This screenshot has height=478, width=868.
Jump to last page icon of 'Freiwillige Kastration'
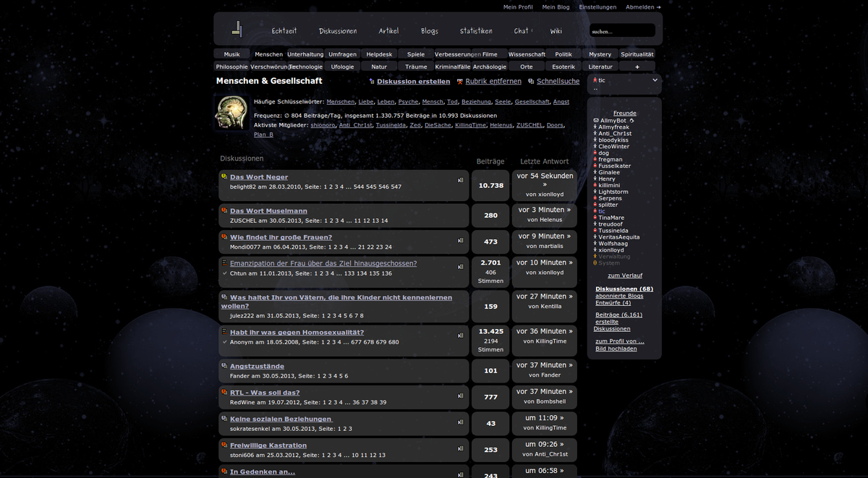(x=461, y=448)
